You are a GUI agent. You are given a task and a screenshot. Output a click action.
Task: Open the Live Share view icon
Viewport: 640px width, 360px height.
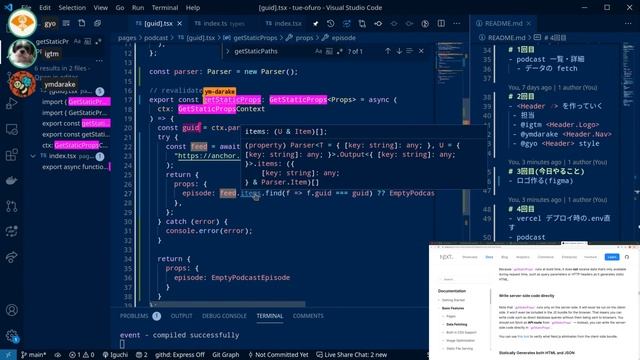click(x=11, y=257)
